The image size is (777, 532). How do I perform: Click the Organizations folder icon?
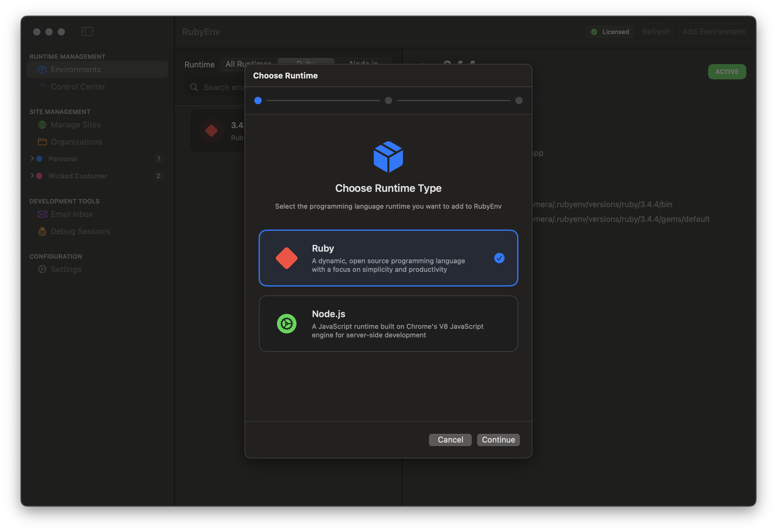(42, 142)
